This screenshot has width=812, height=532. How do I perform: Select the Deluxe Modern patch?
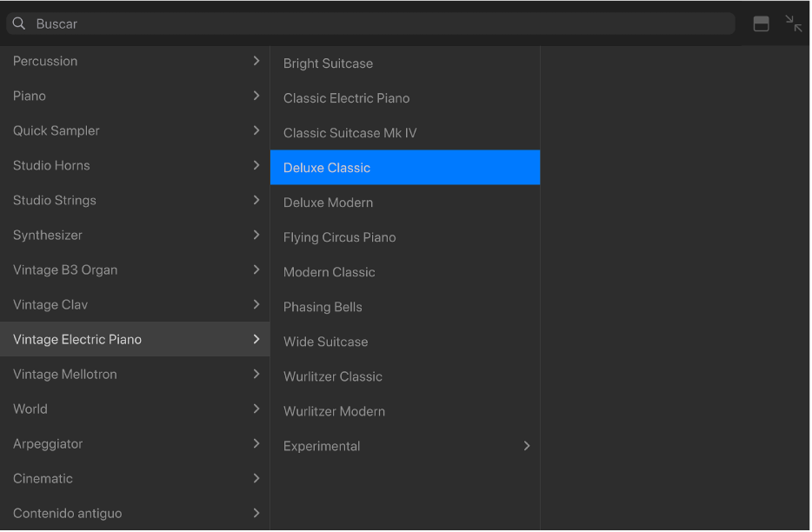328,203
